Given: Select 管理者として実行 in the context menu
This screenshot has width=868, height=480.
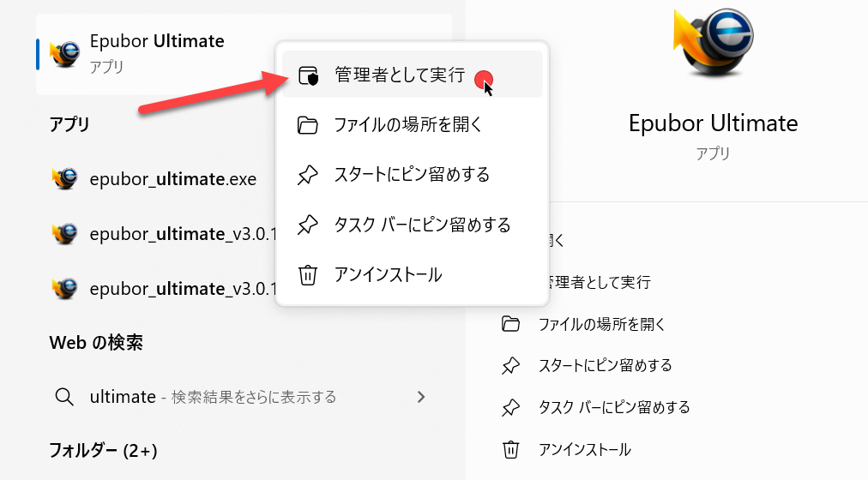Looking at the screenshot, I should [412, 74].
